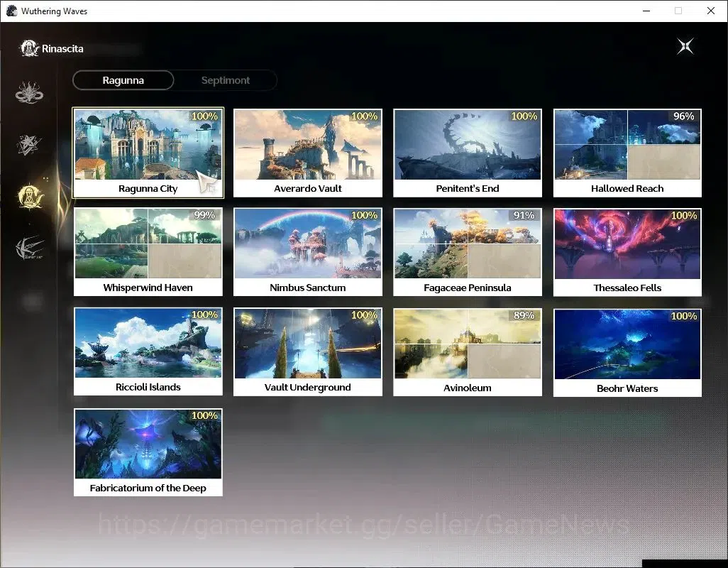Switch to the Septimont tab
Screen dimensions: 728x568
tap(226, 80)
